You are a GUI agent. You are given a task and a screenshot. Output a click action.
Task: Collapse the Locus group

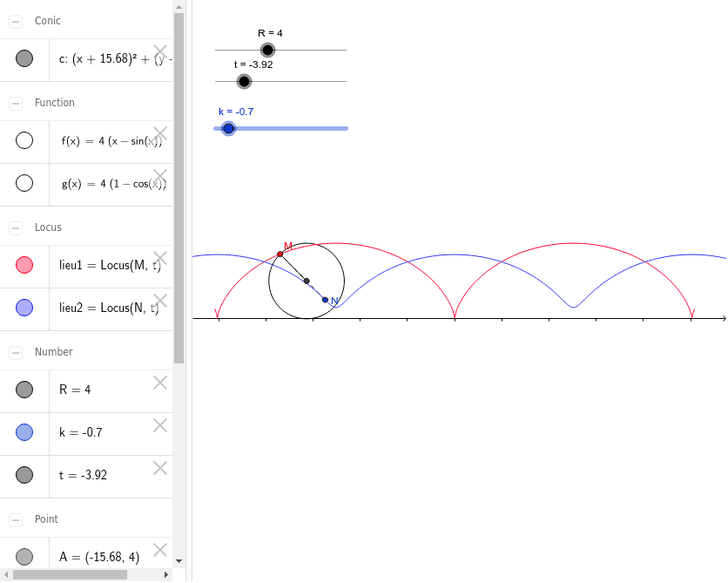[16, 227]
